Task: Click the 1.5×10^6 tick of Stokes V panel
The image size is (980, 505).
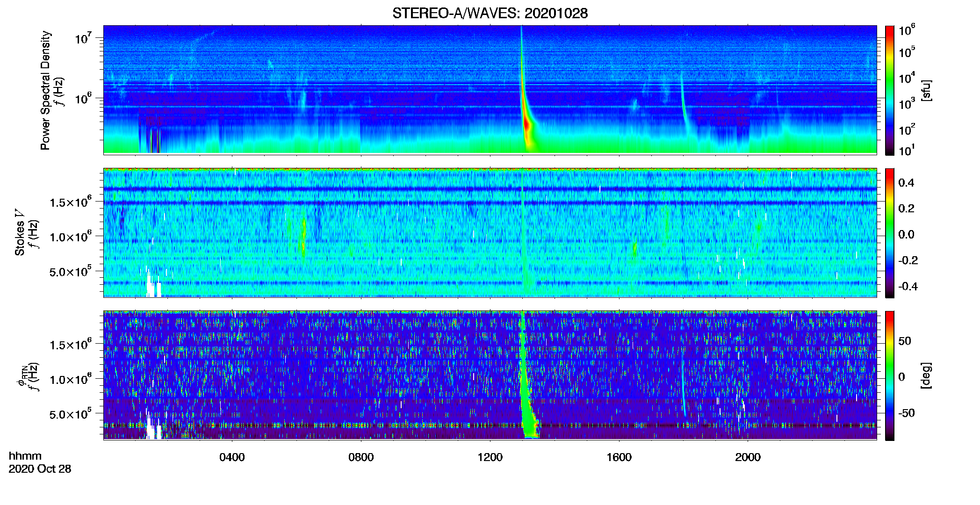Action: pyautogui.click(x=71, y=202)
